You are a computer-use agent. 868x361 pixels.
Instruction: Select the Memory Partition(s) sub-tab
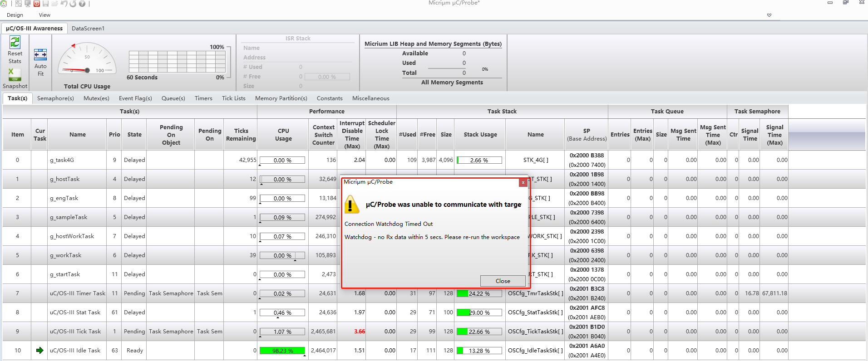pyautogui.click(x=281, y=98)
